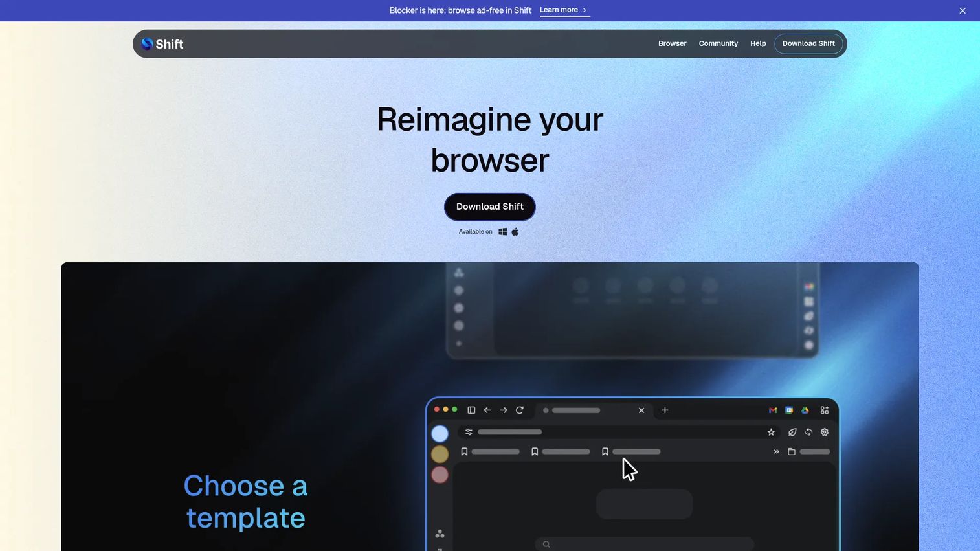Click the apps grid icon in the mockup
Image resolution: width=980 pixels, height=551 pixels.
tap(825, 410)
